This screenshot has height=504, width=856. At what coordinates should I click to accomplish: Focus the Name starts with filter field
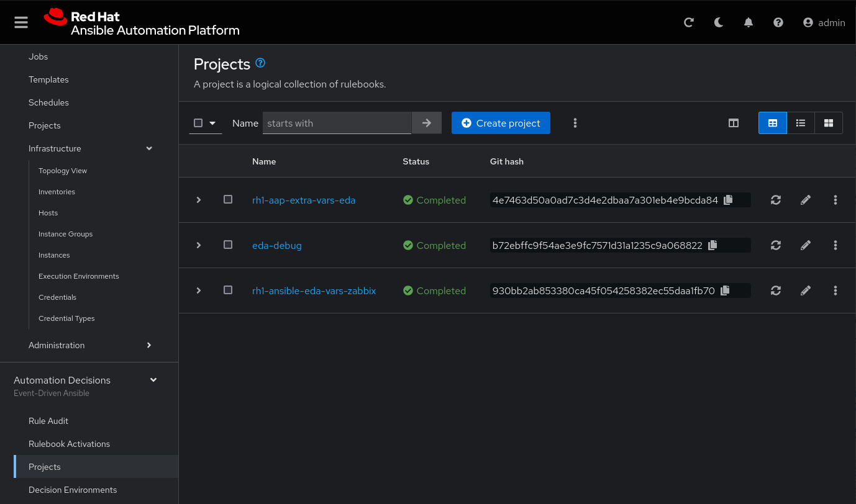coord(337,123)
